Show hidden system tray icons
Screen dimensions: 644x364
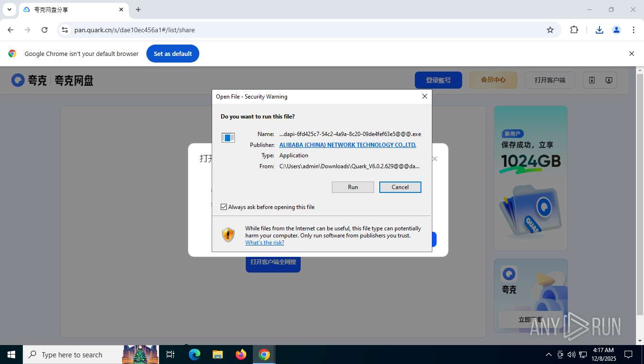[549, 355]
